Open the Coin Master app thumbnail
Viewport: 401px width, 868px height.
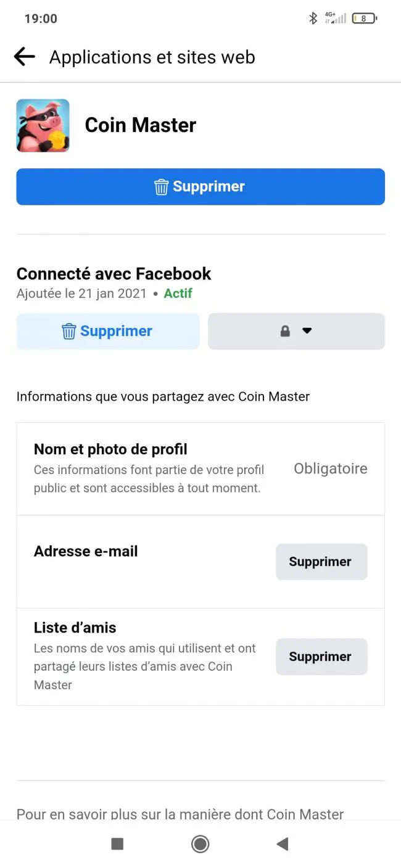point(43,125)
